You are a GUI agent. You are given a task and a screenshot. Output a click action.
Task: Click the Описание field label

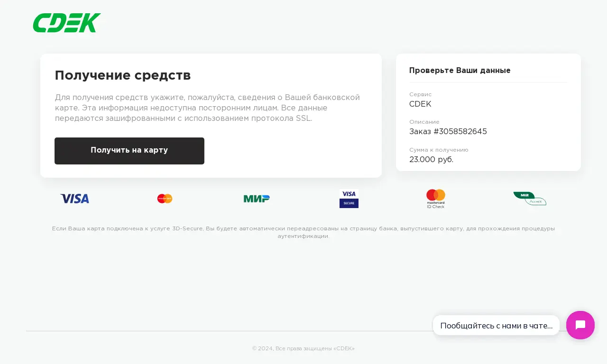pos(424,122)
